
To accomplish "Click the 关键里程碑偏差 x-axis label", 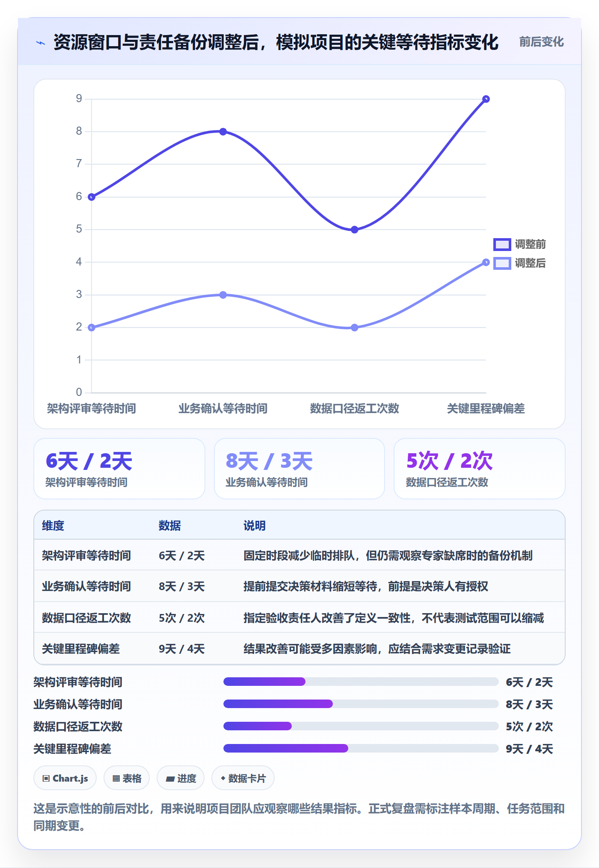I will point(486,408).
